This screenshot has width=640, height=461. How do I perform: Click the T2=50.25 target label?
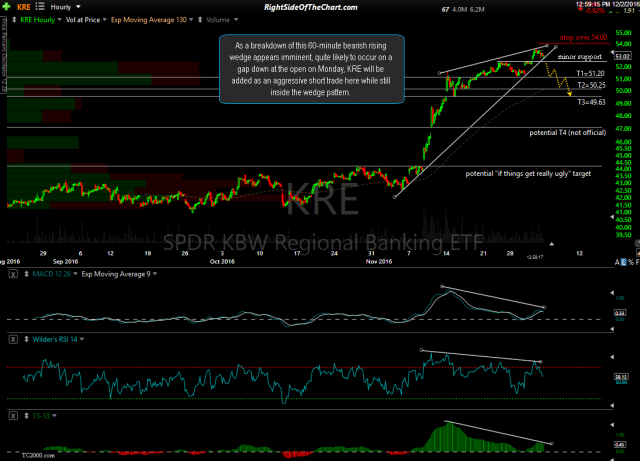point(591,85)
